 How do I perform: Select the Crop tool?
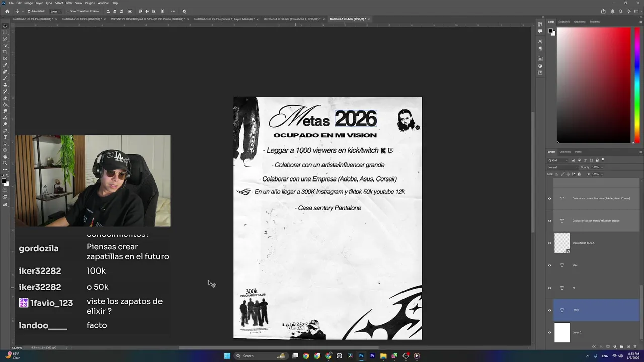(5, 52)
